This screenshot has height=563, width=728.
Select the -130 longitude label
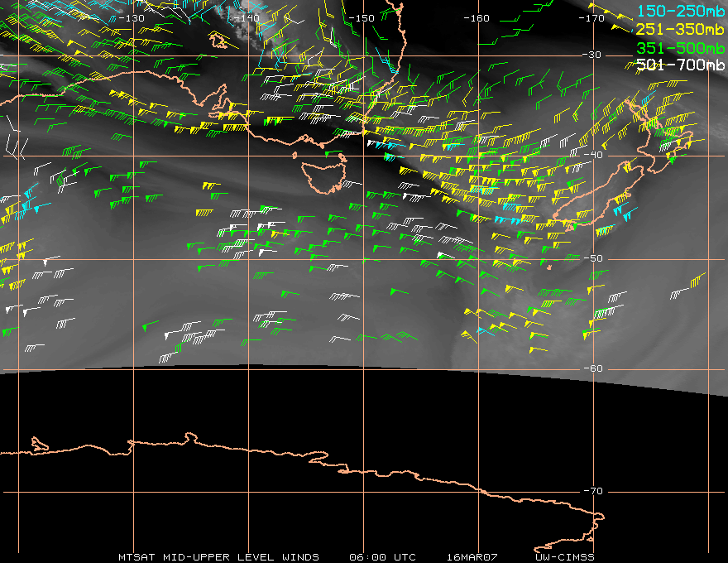click(x=132, y=18)
